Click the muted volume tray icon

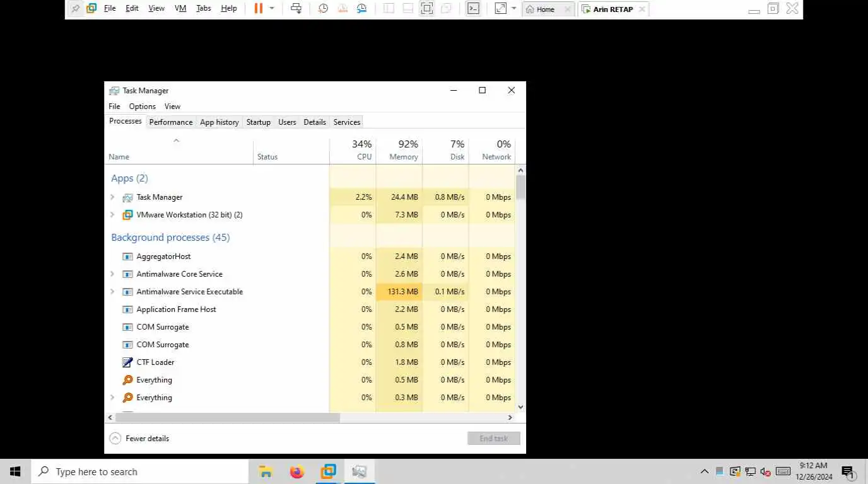766,471
